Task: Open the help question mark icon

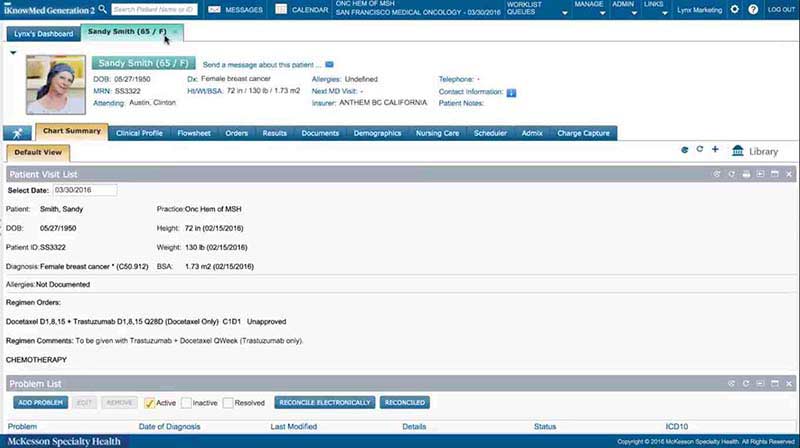Action: [x=753, y=9]
